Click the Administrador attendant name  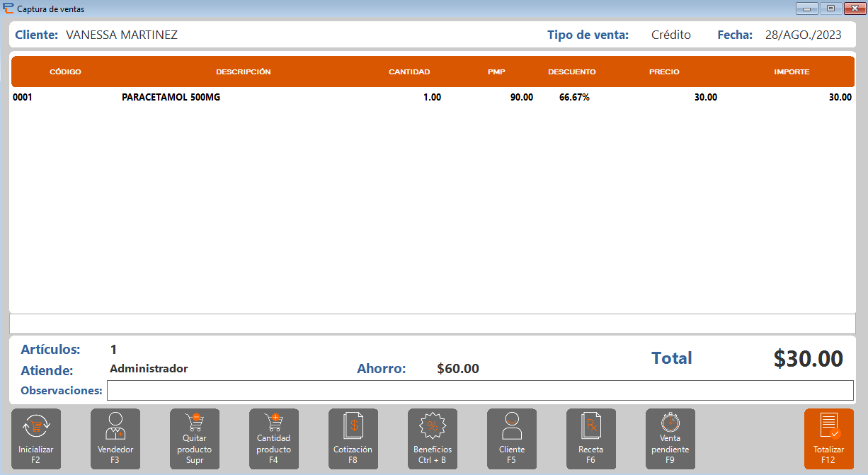coord(149,369)
